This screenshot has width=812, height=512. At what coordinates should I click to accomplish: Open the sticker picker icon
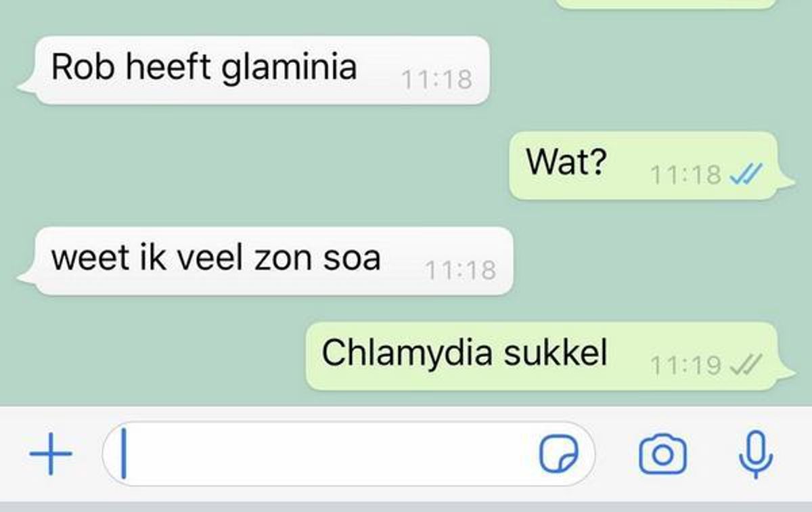point(558,454)
